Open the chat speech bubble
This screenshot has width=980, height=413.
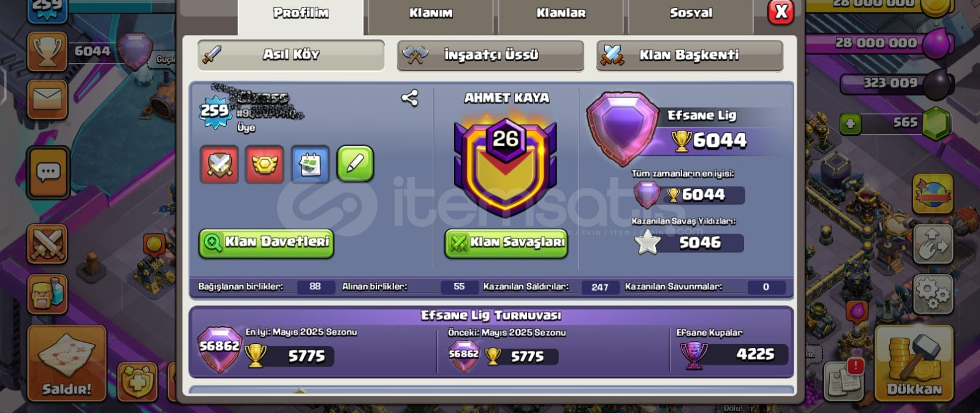tap(48, 173)
